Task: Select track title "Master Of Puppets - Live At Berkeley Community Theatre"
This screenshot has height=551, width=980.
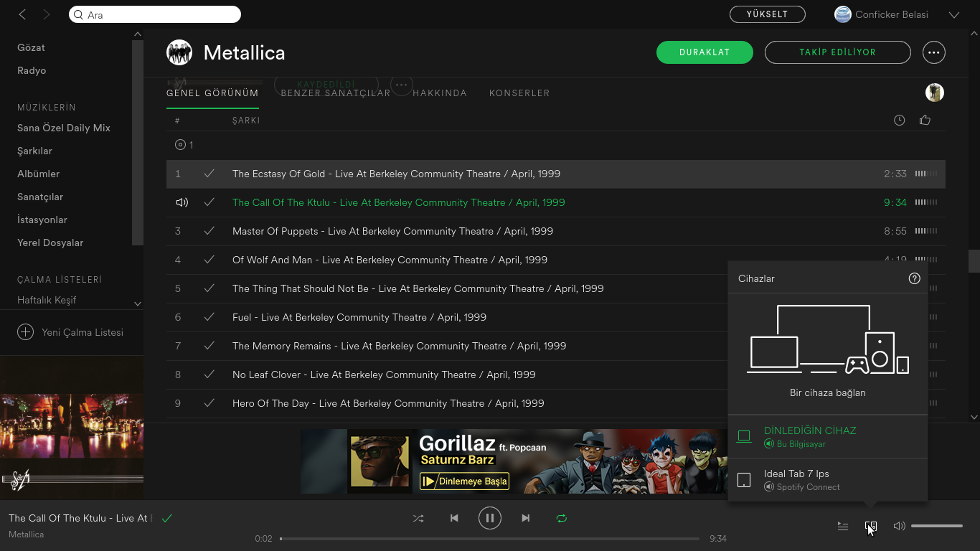Action: point(392,231)
